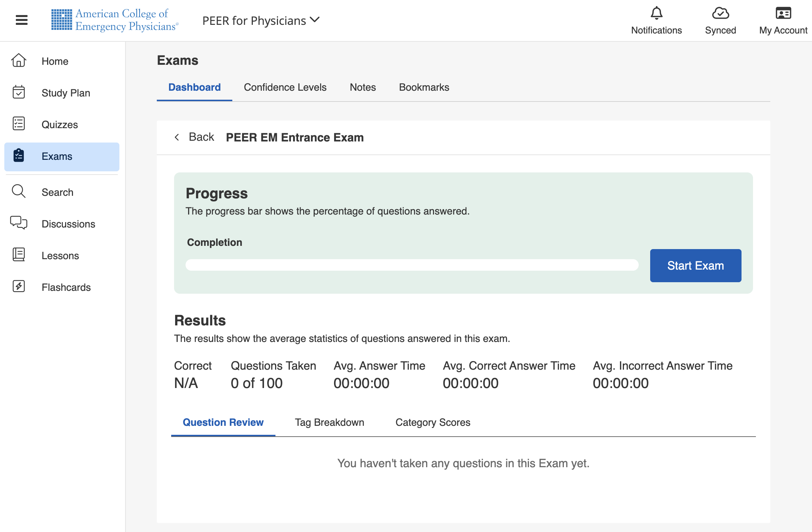812x532 pixels.
Task: Click the back chevron arrow icon
Action: (x=177, y=137)
